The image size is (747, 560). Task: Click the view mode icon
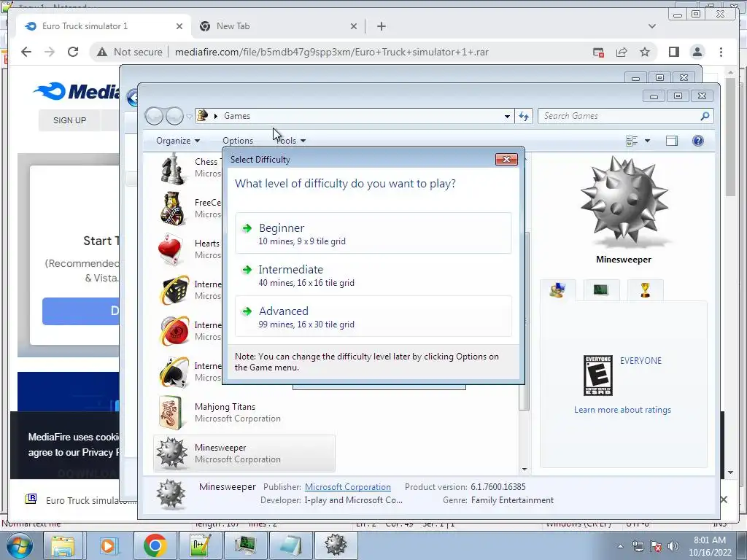click(632, 141)
